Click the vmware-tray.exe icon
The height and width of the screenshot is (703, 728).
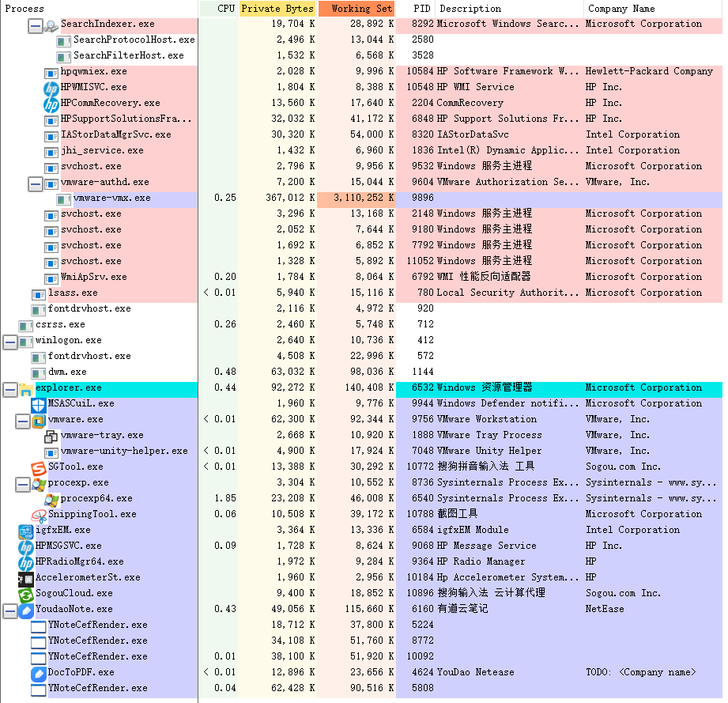(x=51, y=437)
